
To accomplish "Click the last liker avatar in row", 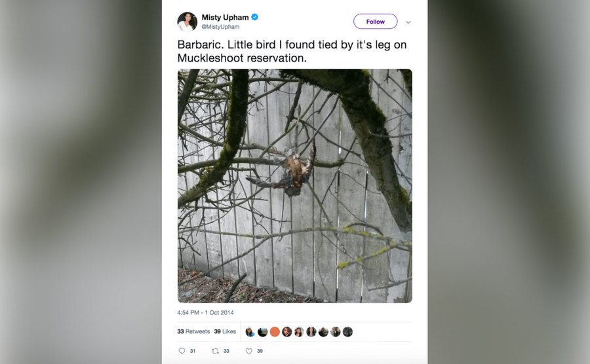I will coord(347,332).
